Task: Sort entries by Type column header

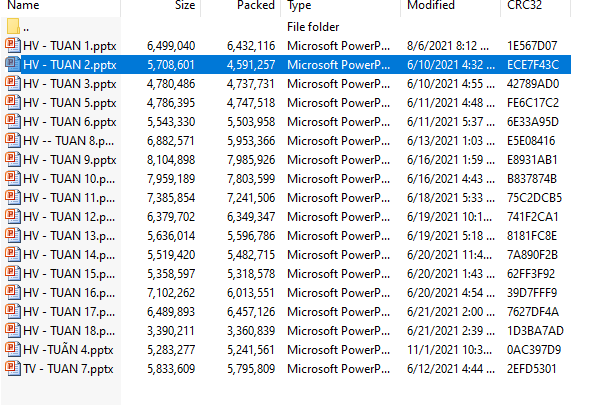Action: [x=300, y=6]
